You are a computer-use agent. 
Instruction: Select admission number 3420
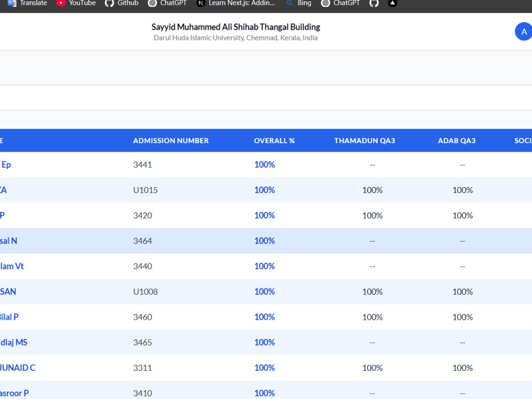click(x=143, y=215)
